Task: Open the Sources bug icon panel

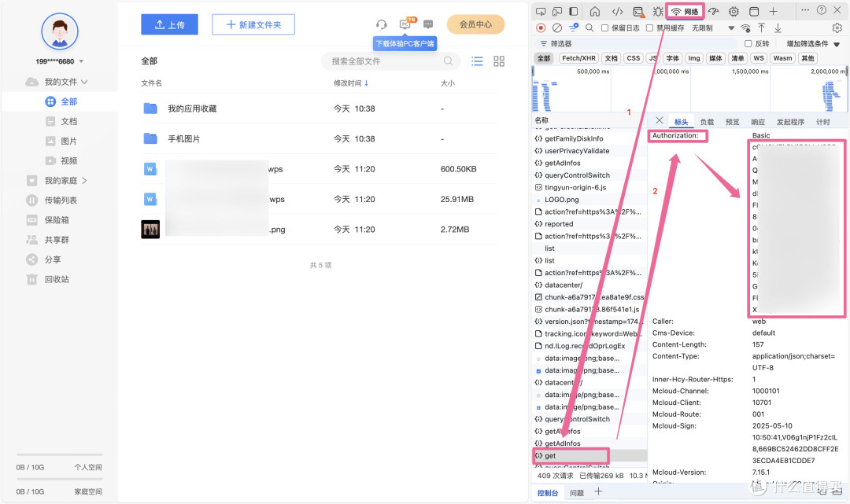Action: [x=658, y=11]
